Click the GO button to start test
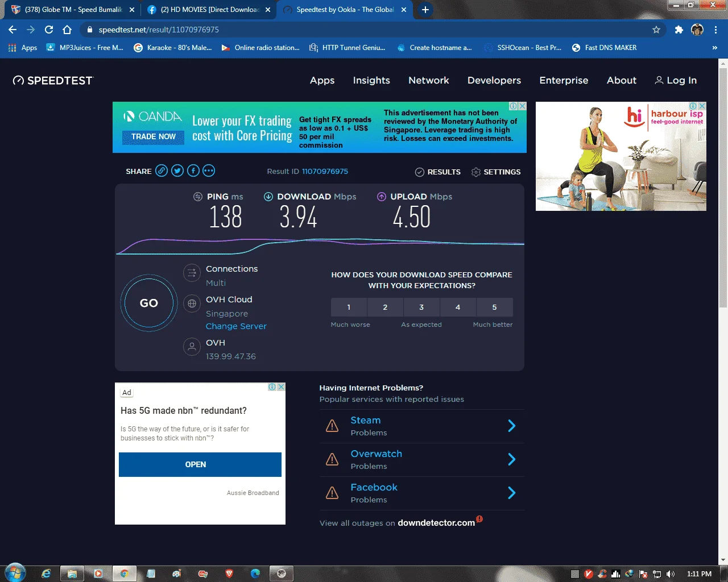This screenshot has height=582, width=728. coord(149,303)
